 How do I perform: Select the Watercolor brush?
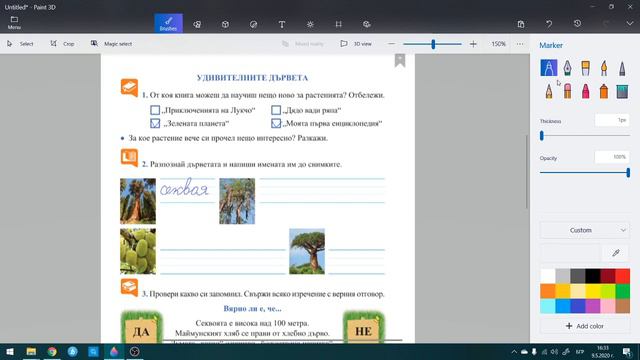pos(604,68)
